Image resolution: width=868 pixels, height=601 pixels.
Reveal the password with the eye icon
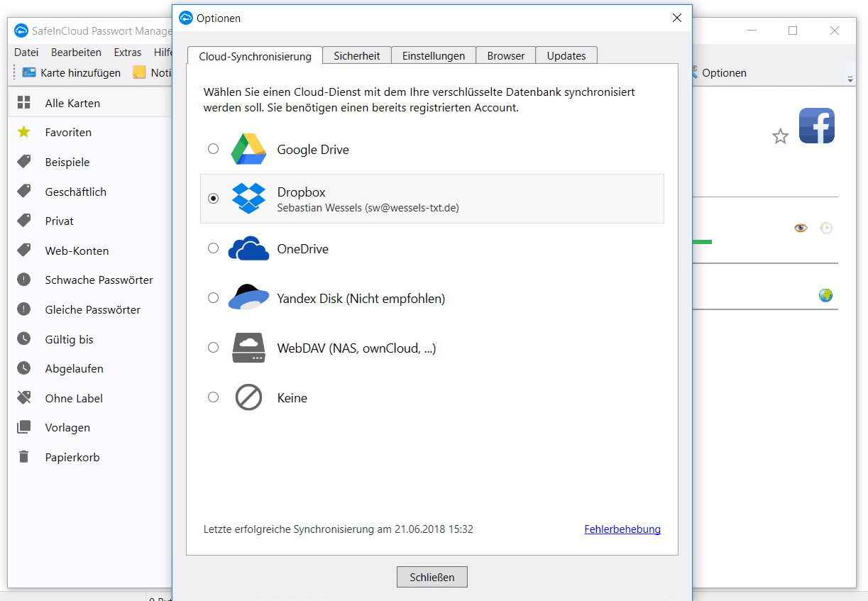[x=801, y=228]
